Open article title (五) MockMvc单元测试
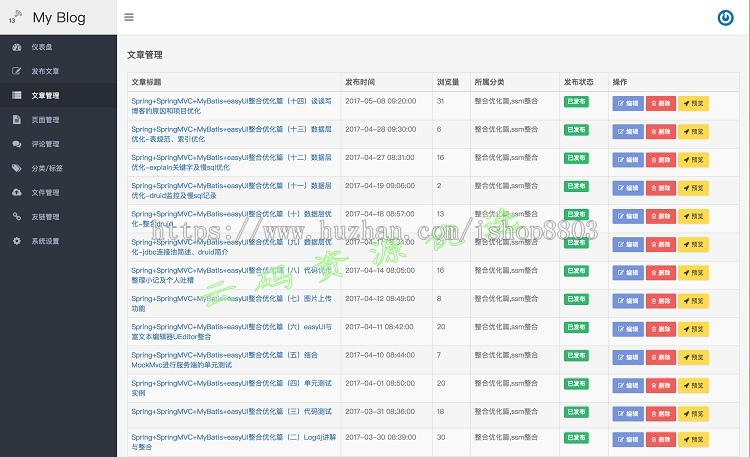The height and width of the screenshot is (457, 750). click(224, 360)
